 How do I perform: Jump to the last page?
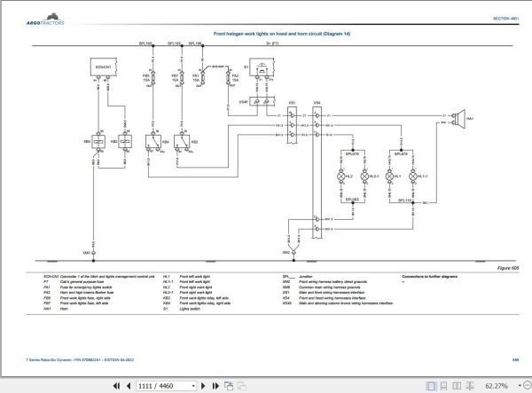(x=215, y=386)
